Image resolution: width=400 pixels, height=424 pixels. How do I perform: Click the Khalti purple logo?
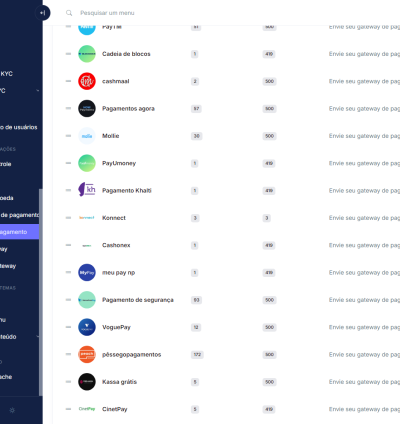(87, 190)
